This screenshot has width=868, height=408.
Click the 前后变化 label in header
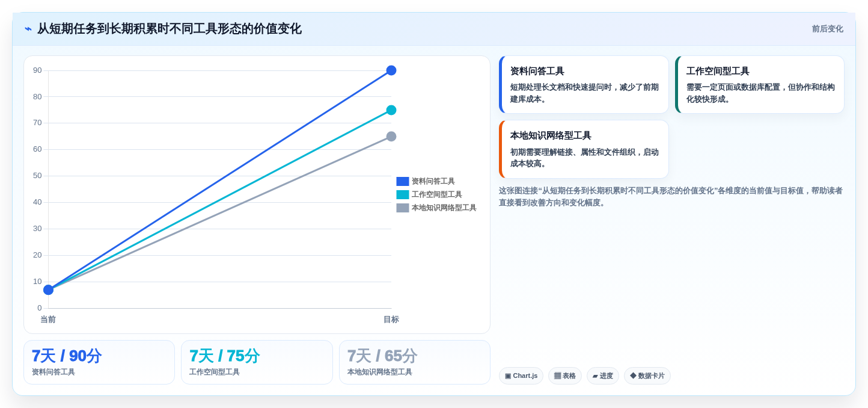(x=827, y=29)
